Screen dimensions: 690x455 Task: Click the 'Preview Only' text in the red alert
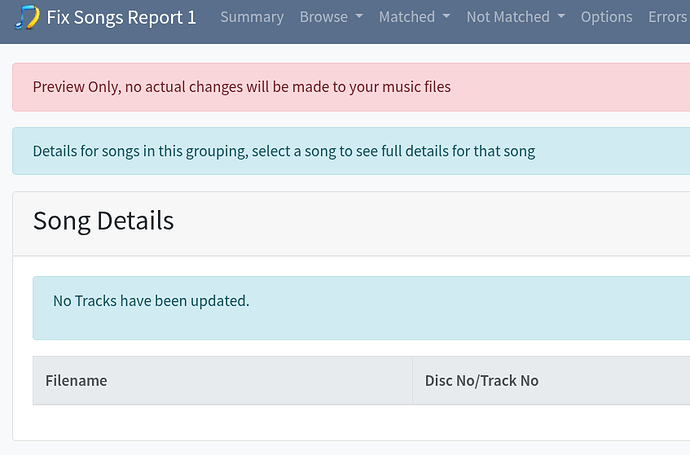[x=74, y=87]
